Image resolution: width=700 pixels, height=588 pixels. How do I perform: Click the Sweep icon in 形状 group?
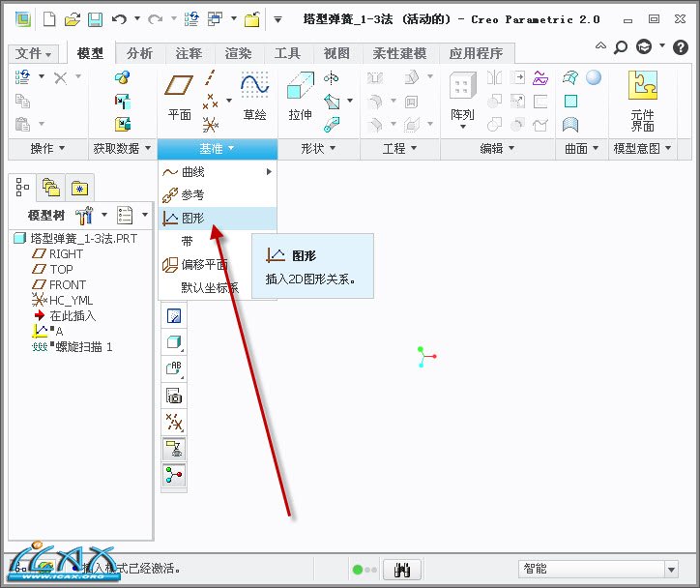click(332, 102)
